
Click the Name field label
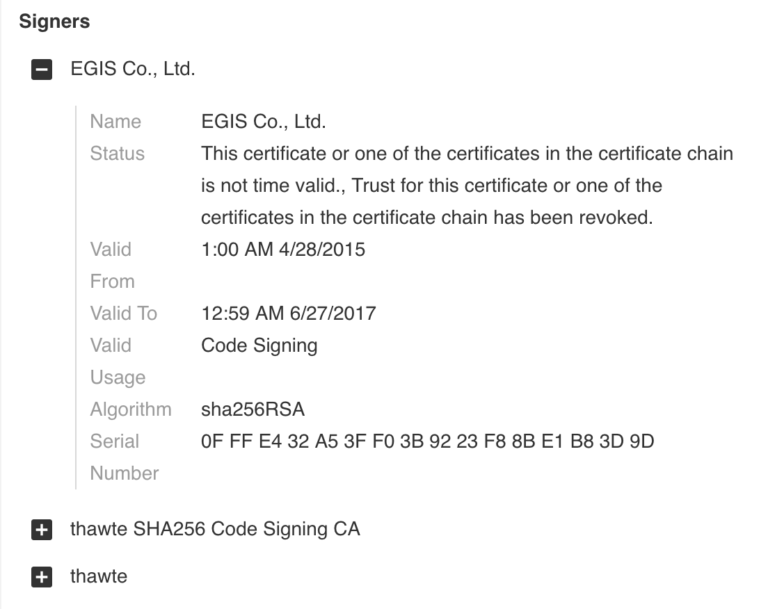tap(115, 122)
